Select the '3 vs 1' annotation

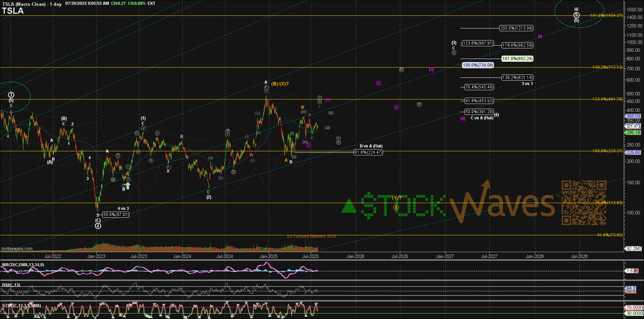[526, 84]
